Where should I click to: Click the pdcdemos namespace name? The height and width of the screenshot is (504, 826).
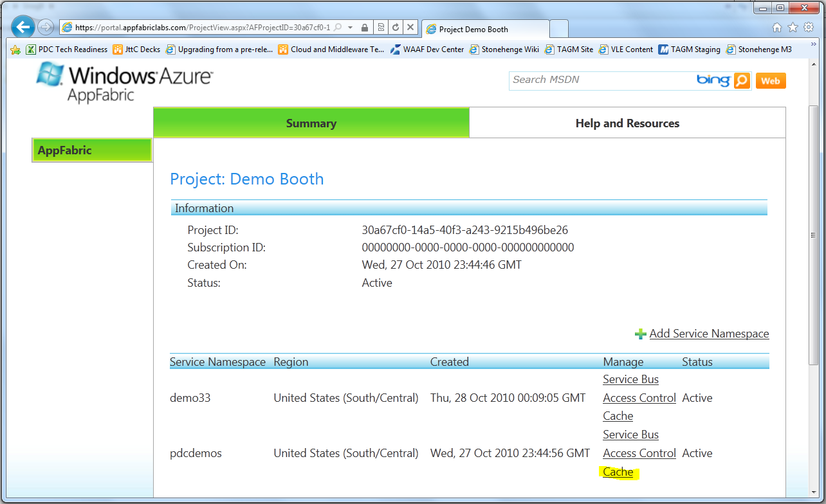coord(196,453)
